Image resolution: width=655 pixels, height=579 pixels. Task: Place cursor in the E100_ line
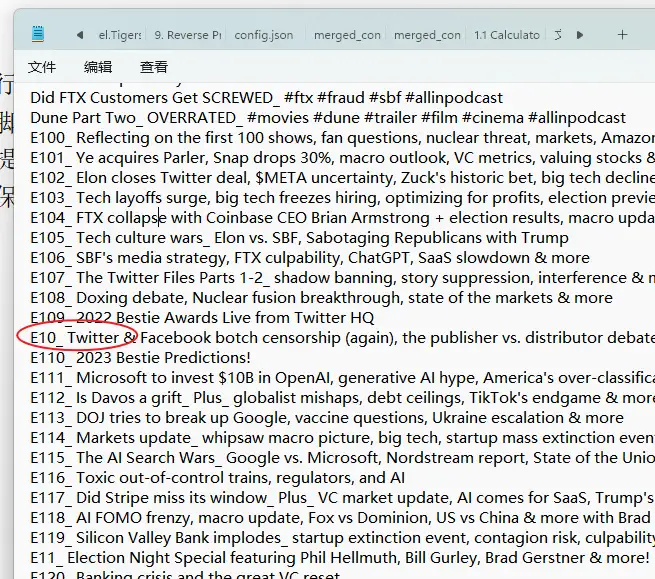pyautogui.click(x=343, y=138)
